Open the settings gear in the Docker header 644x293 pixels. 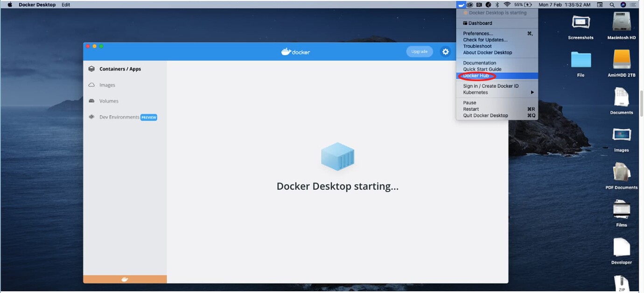(445, 52)
